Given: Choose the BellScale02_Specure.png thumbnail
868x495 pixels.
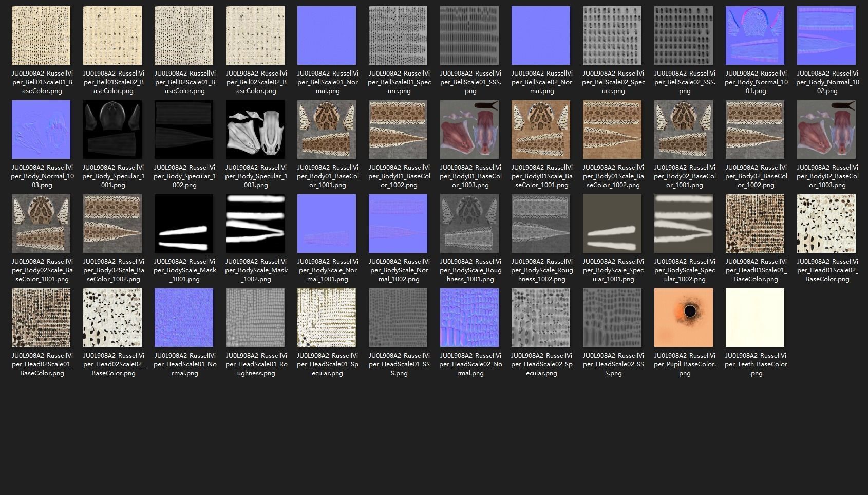Looking at the screenshot, I should click(x=612, y=35).
